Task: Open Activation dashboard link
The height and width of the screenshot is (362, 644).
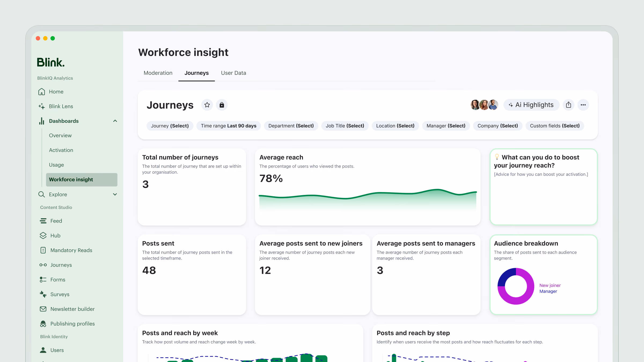Action: click(61, 150)
